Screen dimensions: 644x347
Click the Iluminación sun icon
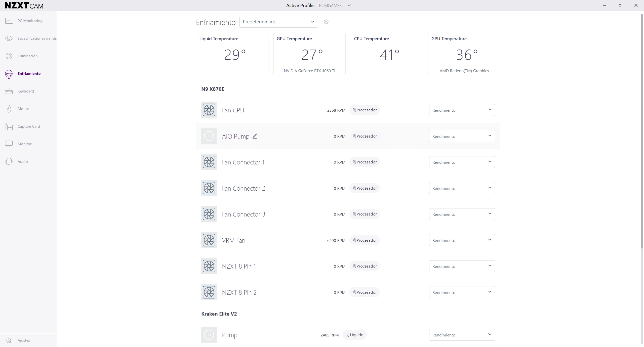(9, 56)
